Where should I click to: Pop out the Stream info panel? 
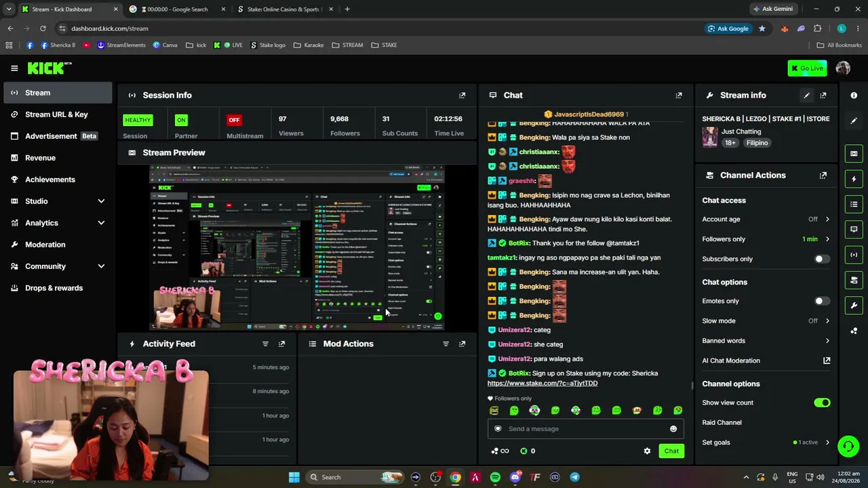(823, 96)
